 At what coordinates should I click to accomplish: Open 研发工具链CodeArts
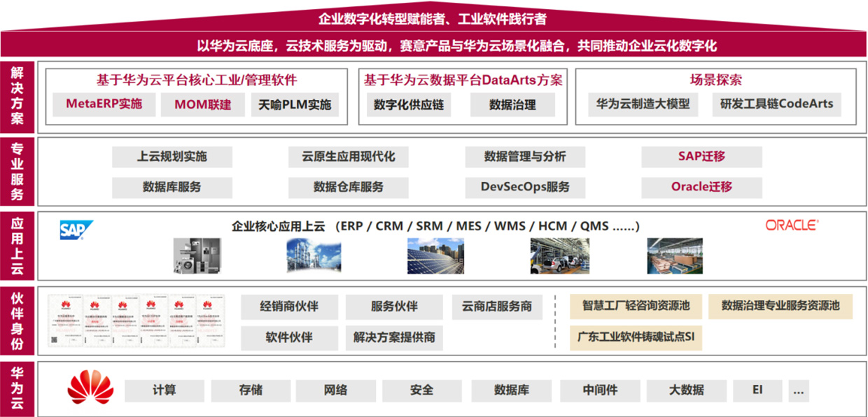point(777,104)
